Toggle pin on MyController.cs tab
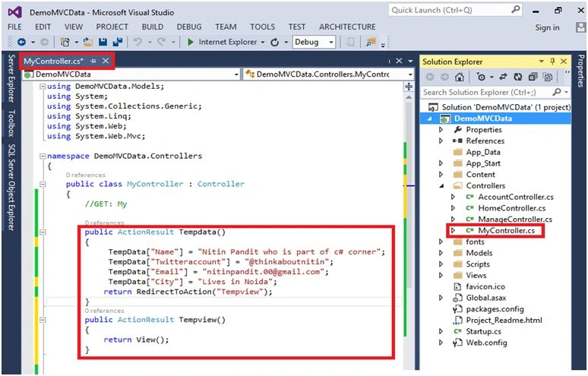 (x=93, y=61)
